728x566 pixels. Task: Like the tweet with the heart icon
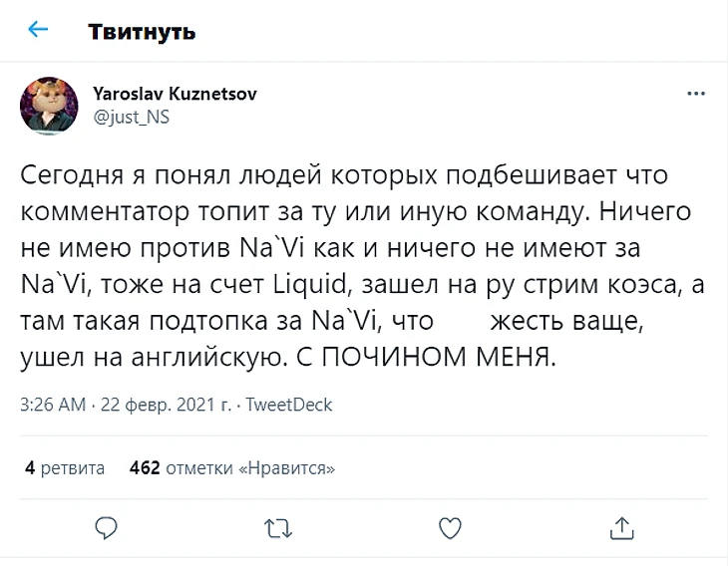click(450, 525)
